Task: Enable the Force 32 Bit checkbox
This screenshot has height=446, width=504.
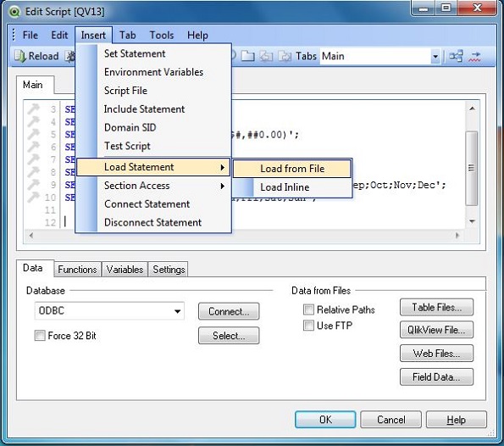Action: (40, 336)
